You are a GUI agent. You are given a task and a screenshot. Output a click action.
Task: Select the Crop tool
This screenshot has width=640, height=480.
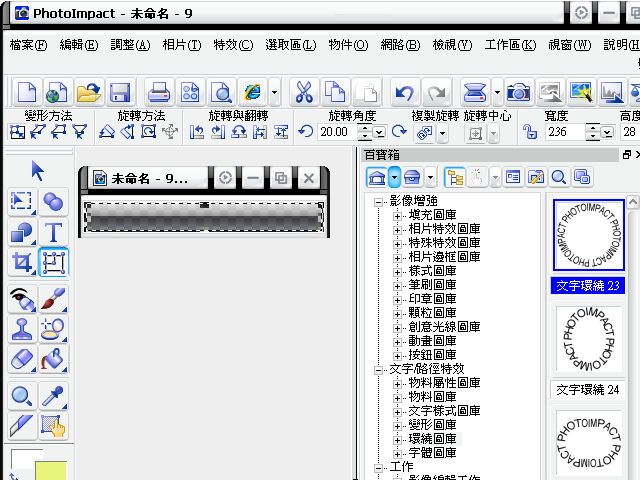point(22,262)
